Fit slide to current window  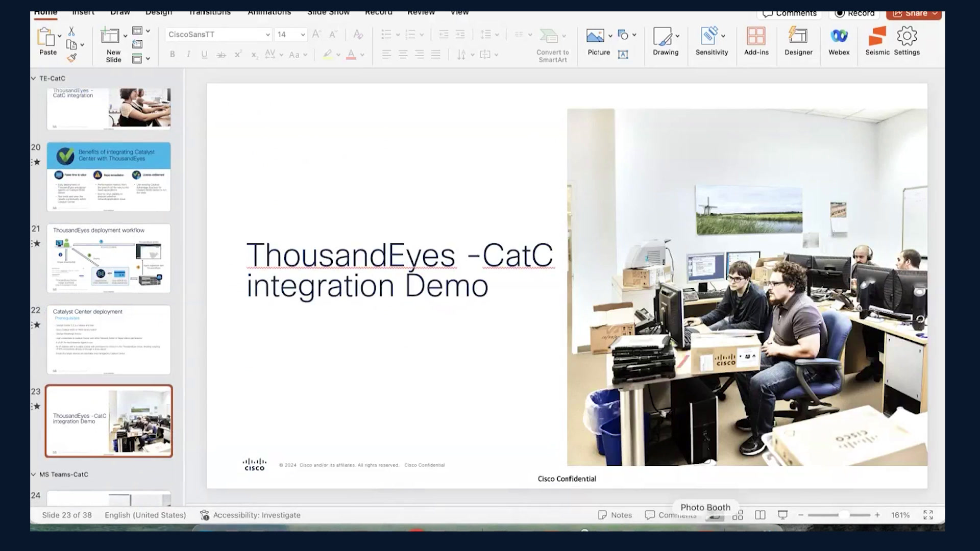[x=928, y=515]
